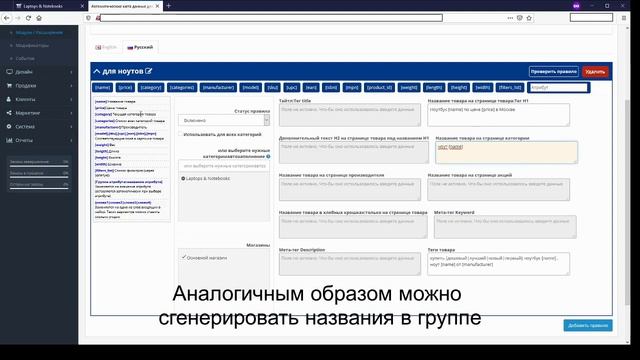Viewport: 640px width, 360px height.
Task: Click the purple extension icon in title bar
Action: pyautogui.click(x=576, y=6)
